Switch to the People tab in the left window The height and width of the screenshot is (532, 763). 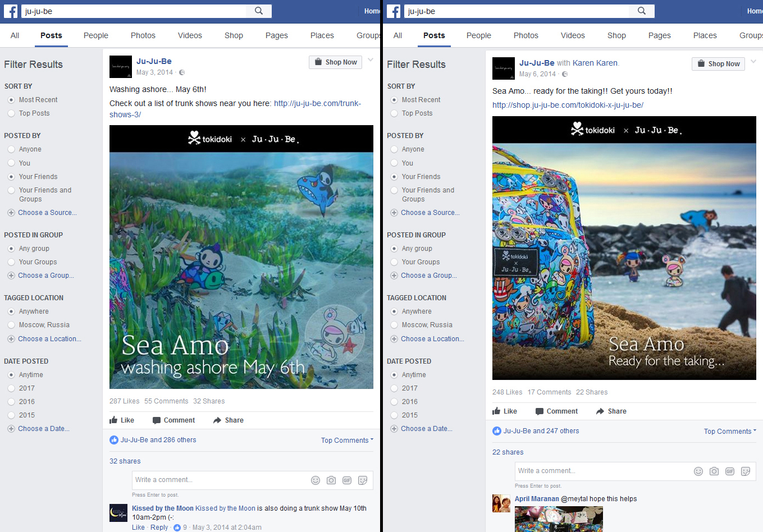coord(96,35)
